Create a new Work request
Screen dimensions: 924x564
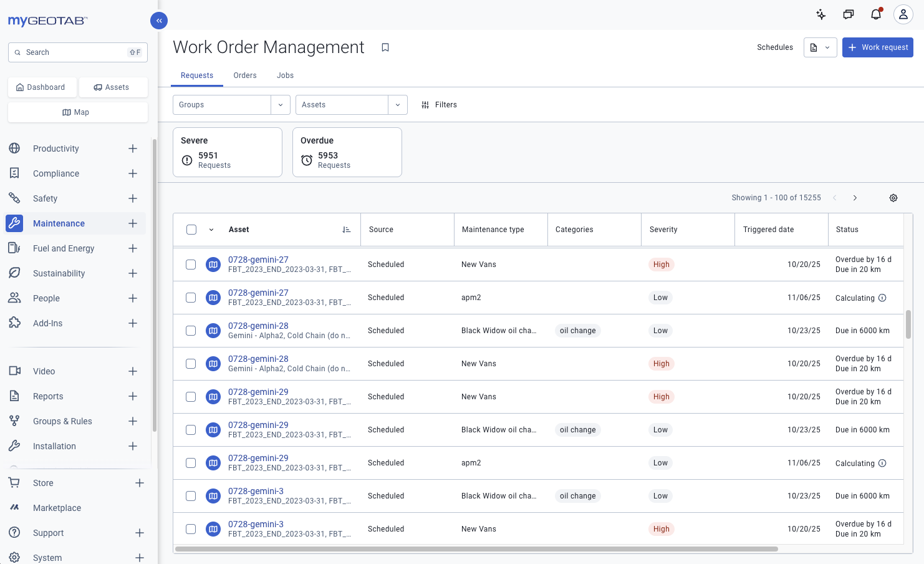877,47
